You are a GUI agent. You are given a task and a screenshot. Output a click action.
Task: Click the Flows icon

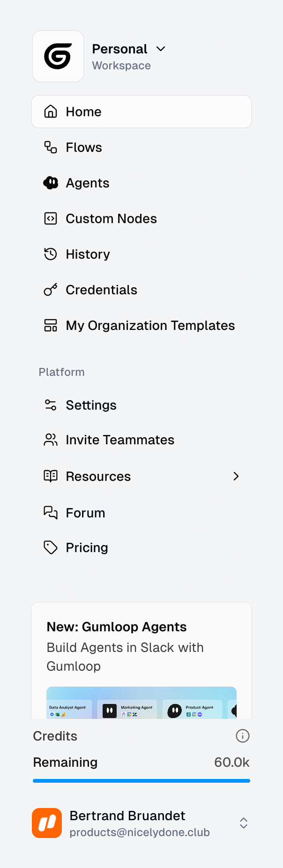click(51, 147)
